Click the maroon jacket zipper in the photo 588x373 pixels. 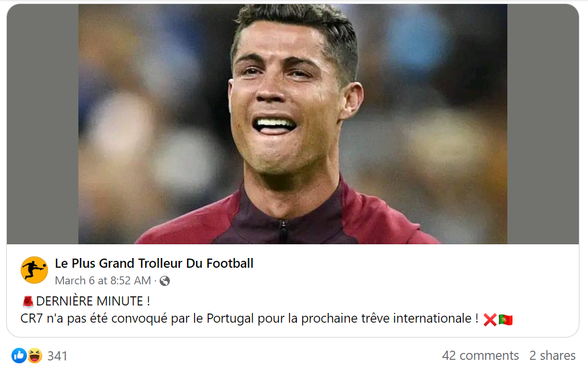click(283, 232)
